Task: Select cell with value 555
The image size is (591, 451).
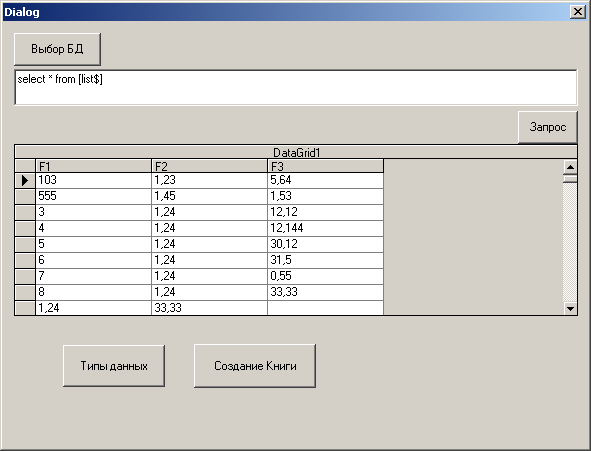Action: pyautogui.click(x=93, y=196)
